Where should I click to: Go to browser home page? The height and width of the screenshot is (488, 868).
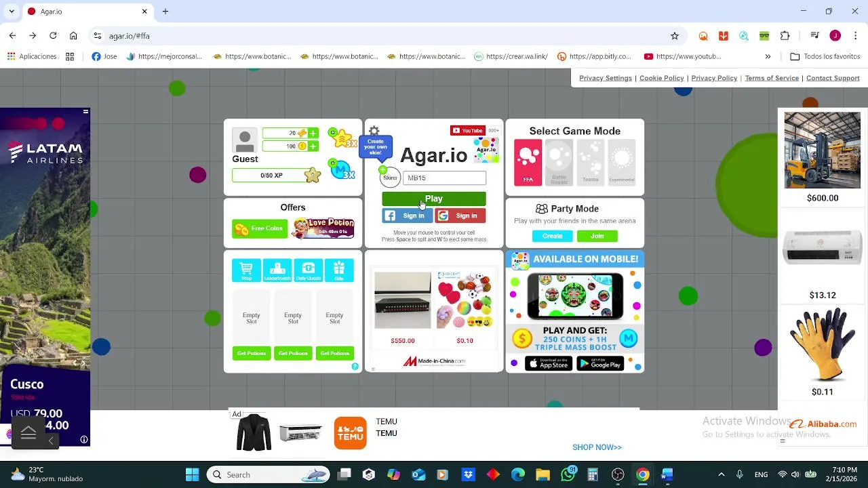[x=73, y=36]
